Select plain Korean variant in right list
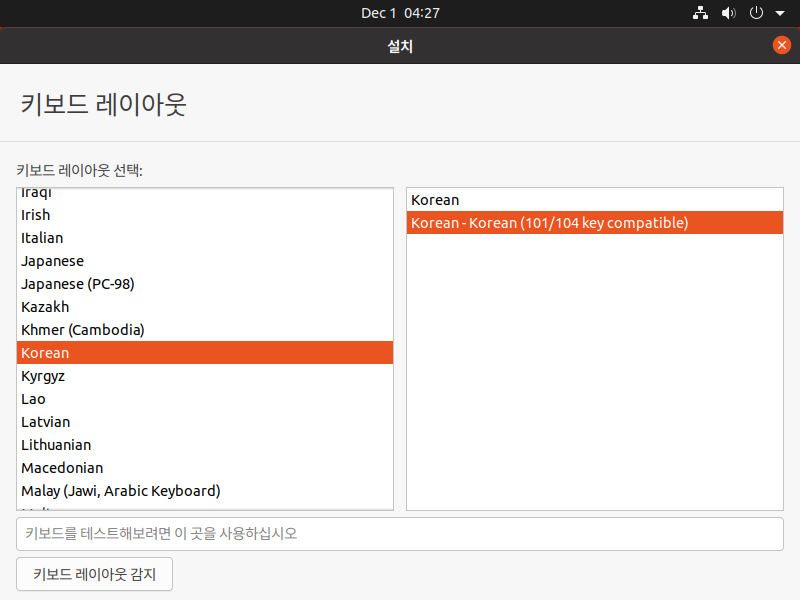This screenshot has height=600, width=800. 594,200
